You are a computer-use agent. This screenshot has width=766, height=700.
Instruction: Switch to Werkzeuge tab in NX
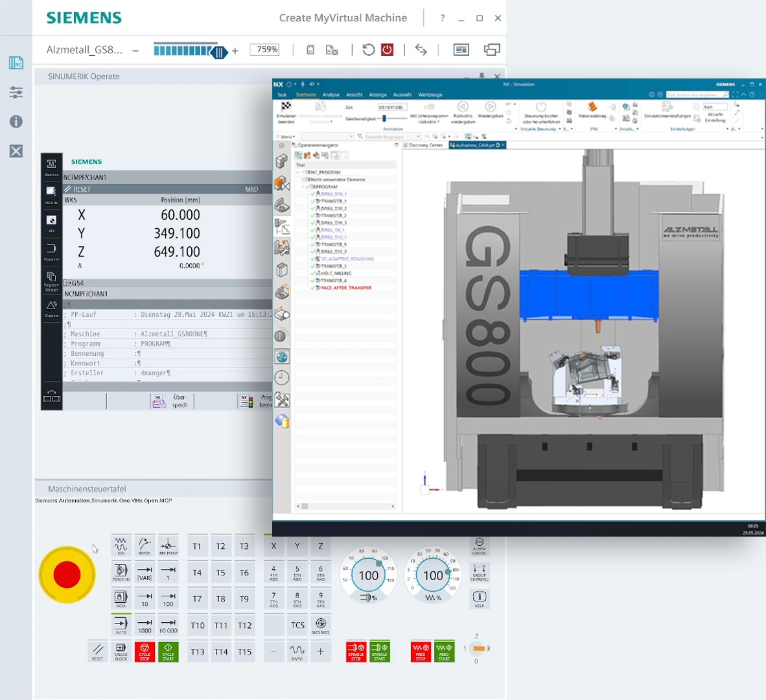coord(430,95)
